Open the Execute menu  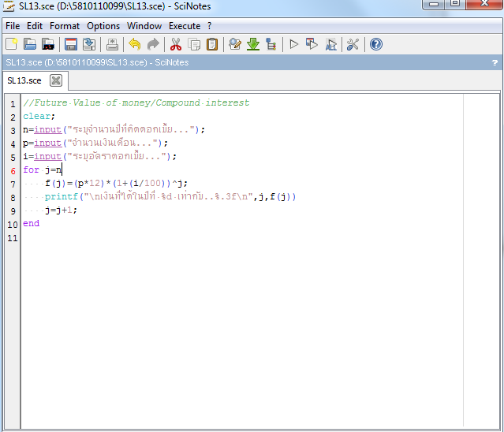(x=185, y=26)
